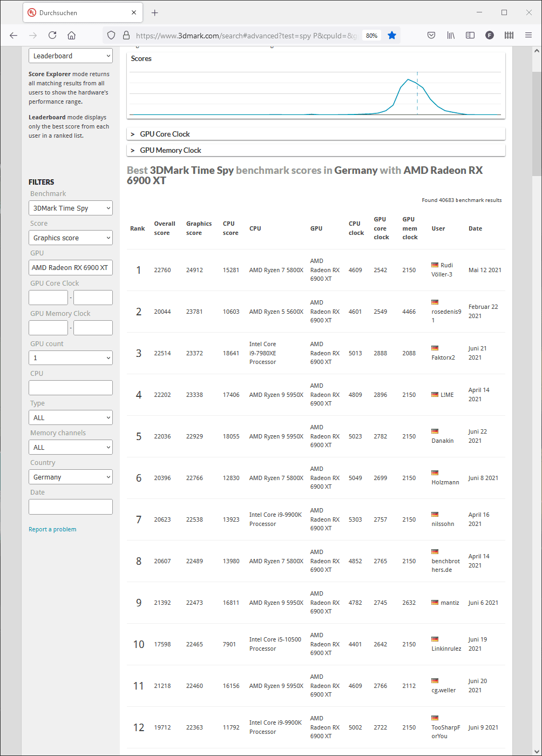Expand the GPU Core Clock section
Viewport: 542px width, 756px height.
click(316, 134)
